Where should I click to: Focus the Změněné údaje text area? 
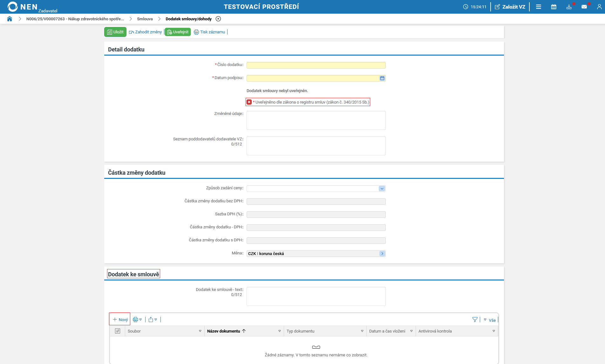point(316,120)
